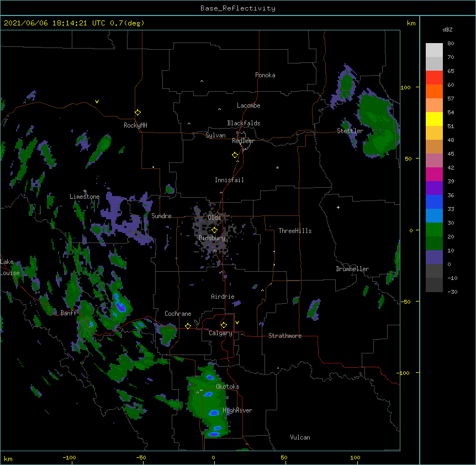
Task: Click the white plus marker north of Drumheller
Action: point(338,207)
